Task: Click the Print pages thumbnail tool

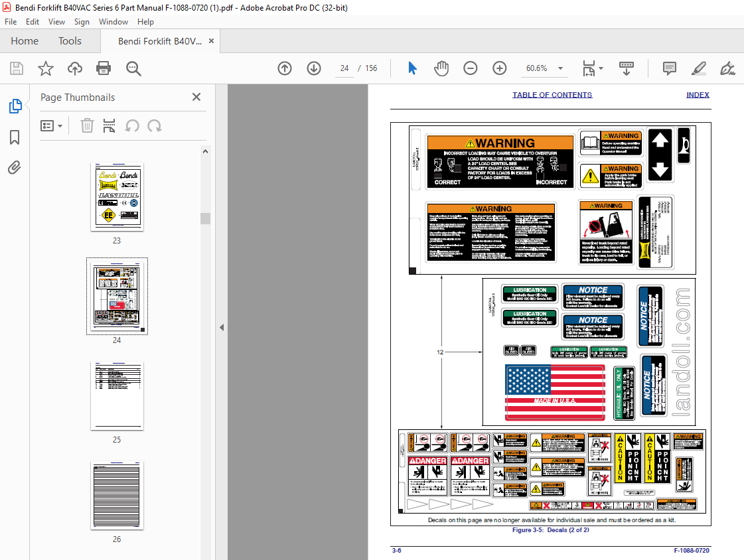Action: [109, 125]
